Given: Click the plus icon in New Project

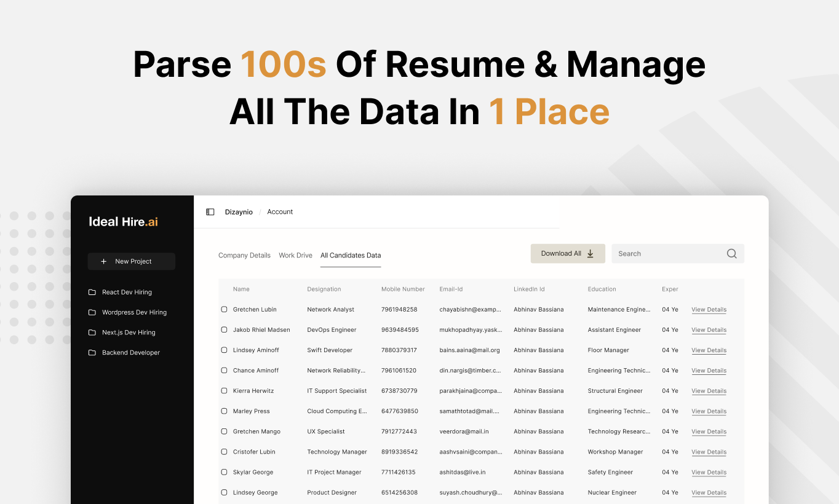Looking at the screenshot, I should 103,261.
